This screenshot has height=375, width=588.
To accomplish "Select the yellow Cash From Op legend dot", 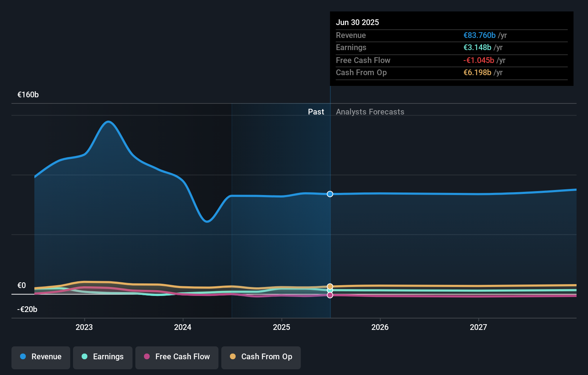I will click(233, 356).
